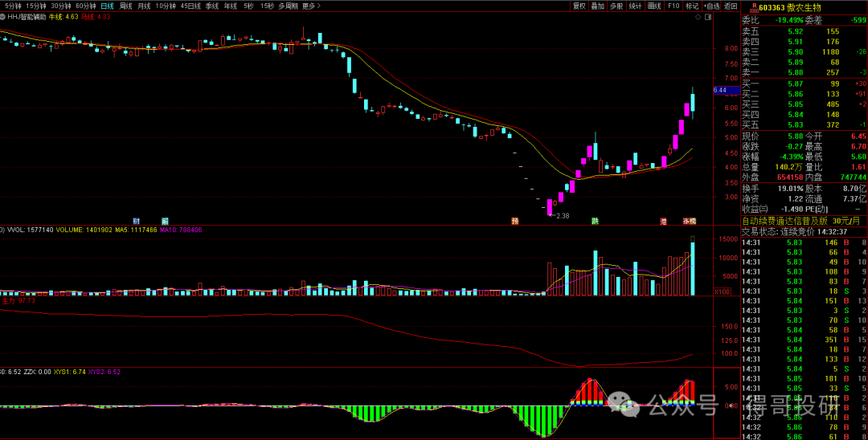Click the VOLUME 1401902 indicator label

84,230
